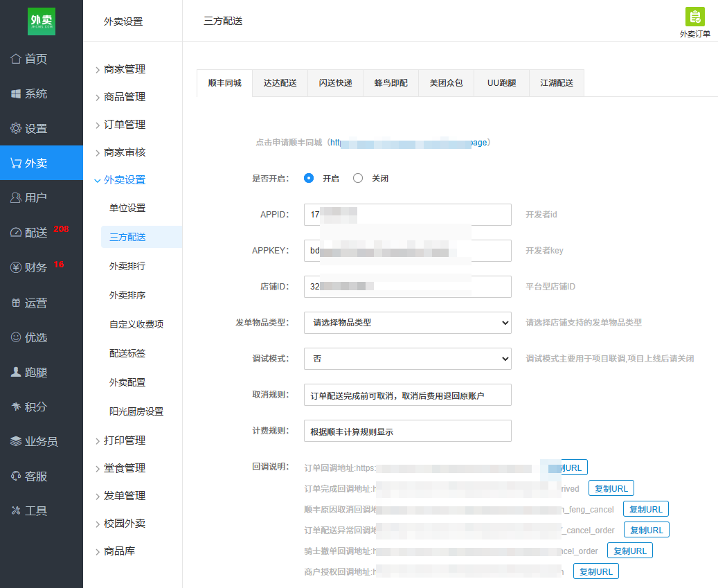Click the 跑腿 user icon
The width and height of the screenshot is (718, 588).
coord(16,373)
